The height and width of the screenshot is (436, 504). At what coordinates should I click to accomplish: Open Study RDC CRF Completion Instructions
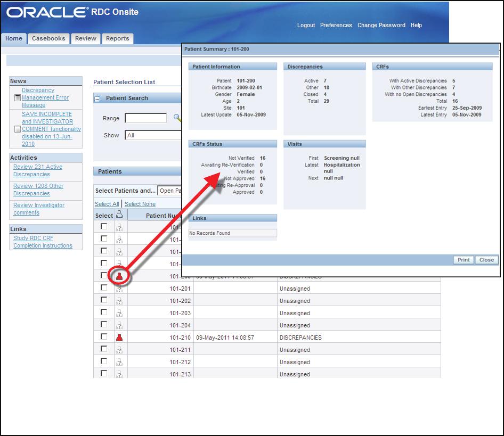43,242
